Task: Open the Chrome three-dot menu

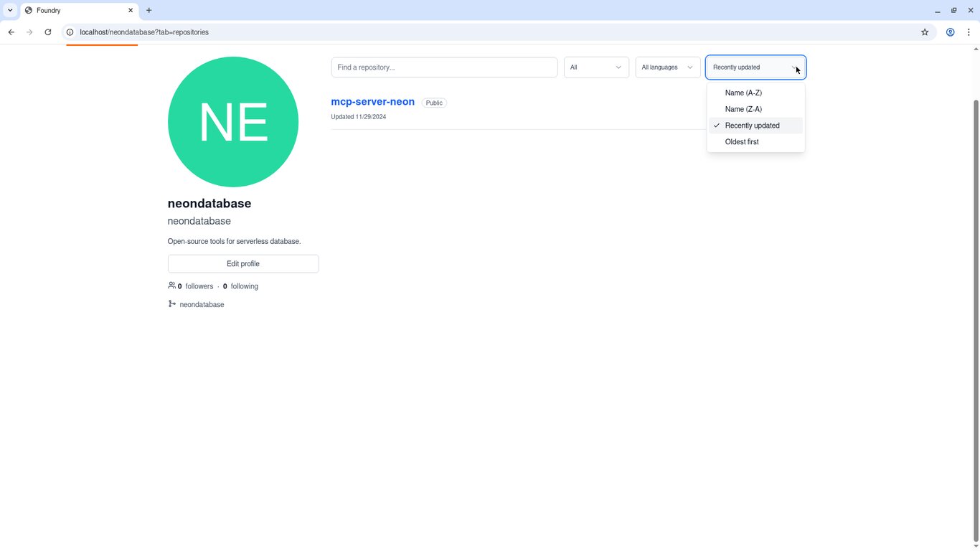Action: [969, 32]
